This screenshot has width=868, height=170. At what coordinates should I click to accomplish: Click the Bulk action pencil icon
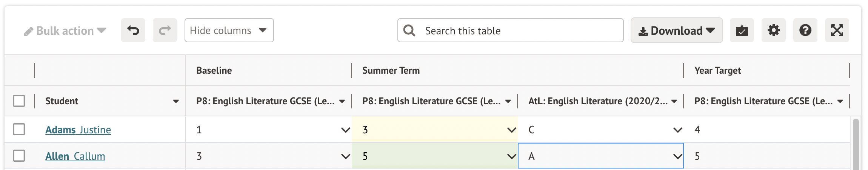tap(28, 32)
